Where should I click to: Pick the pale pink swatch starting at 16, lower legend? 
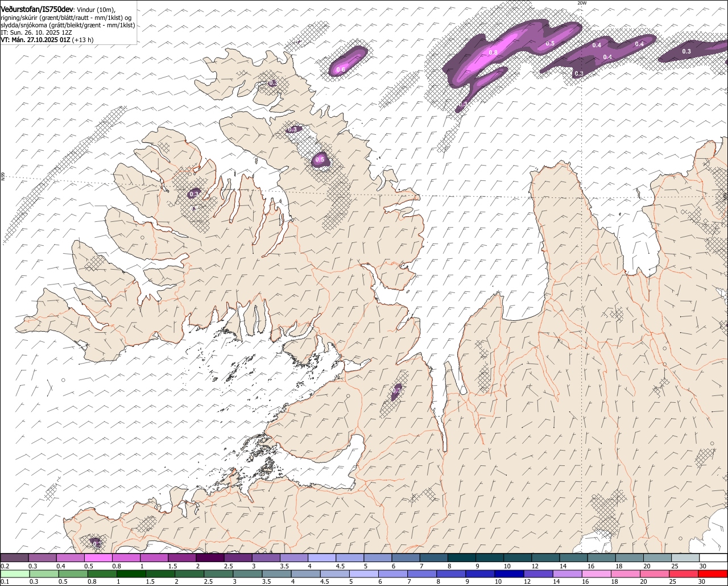pyautogui.click(x=597, y=574)
